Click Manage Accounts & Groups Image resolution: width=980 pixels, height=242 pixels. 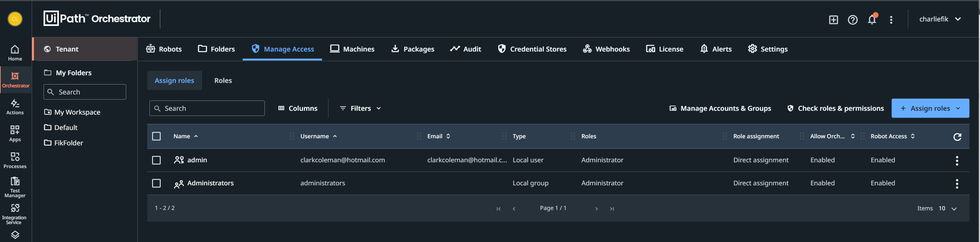(720, 109)
